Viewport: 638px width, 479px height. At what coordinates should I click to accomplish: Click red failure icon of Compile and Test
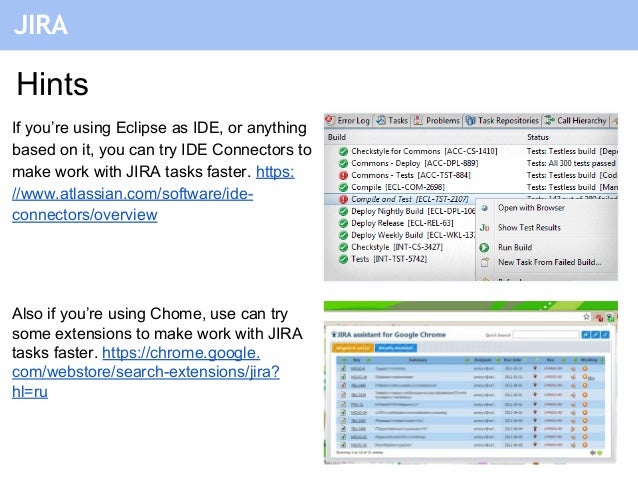(x=343, y=199)
